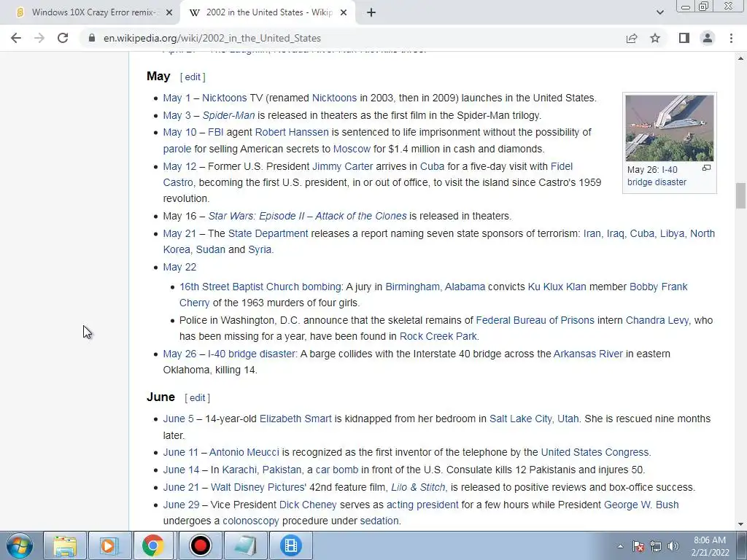Open the Star Wars Episode II link

(x=307, y=216)
